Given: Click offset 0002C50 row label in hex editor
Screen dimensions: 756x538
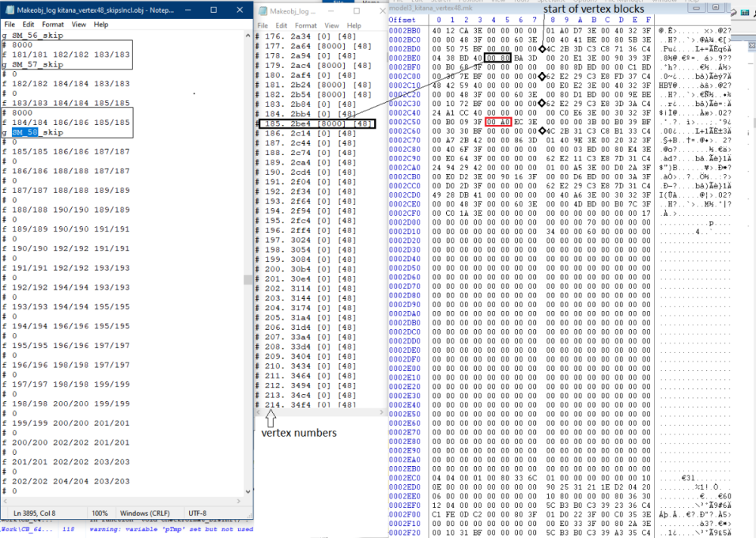Looking at the screenshot, I should pos(404,121).
